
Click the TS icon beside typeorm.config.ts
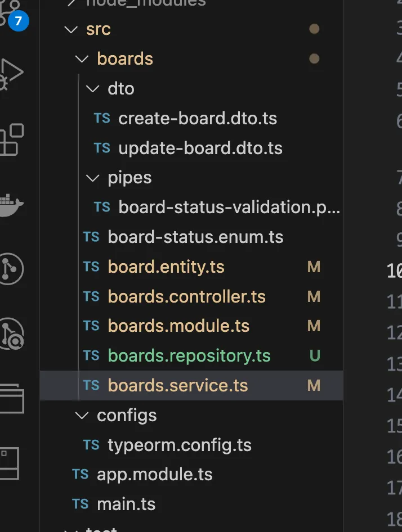click(x=91, y=445)
